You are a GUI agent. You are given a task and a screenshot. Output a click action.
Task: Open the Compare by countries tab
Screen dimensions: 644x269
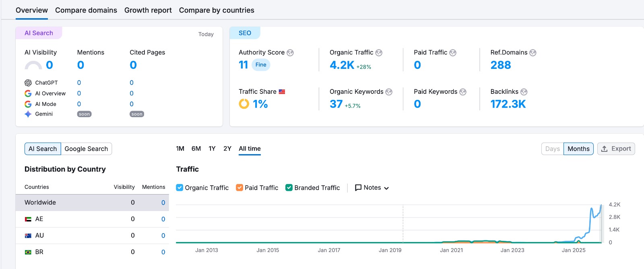coord(217,10)
